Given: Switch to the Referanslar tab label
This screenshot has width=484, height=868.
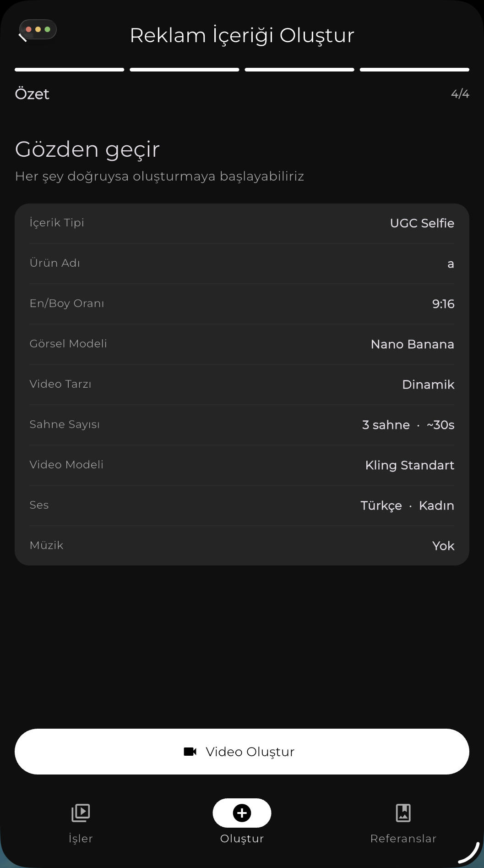Looking at the screenshot, I should pyautogui.click(x=403, y=839).
